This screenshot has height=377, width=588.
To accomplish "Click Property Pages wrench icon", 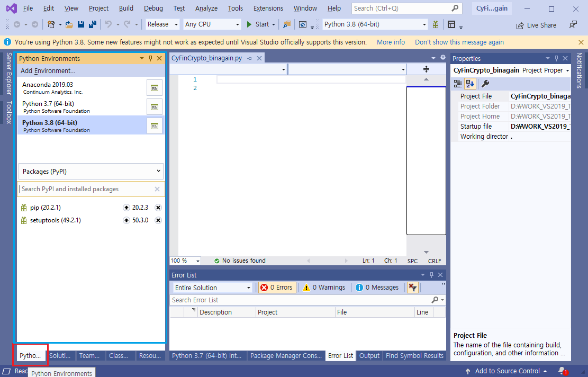I will [485, 83].
